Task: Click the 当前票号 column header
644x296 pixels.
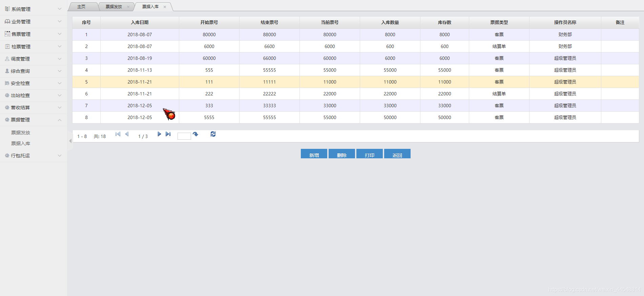Action: click(330, 22)
